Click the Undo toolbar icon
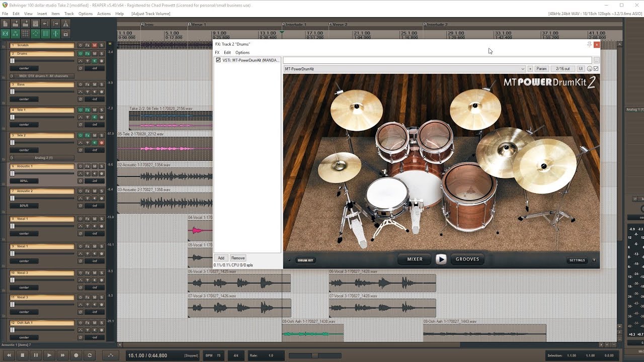The image size is (644, 362). click(x=45, y=24)
